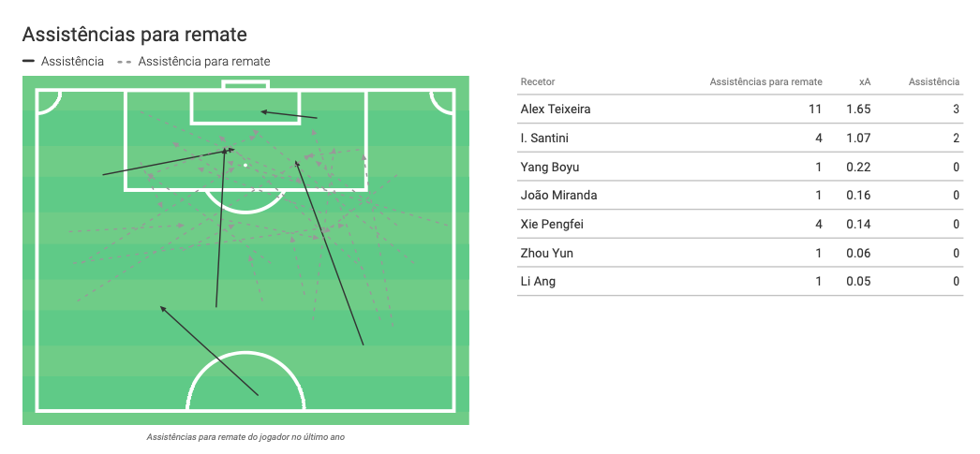Click the dashed gray legend line icon

[x=124, y=62]
